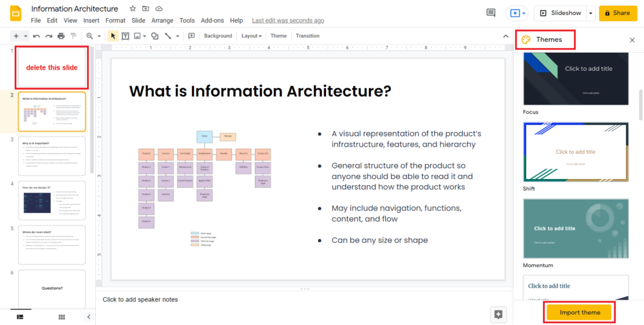The image size is (644, 325).
Task: Close the Themes panel
Action: [x=632, y=40]
